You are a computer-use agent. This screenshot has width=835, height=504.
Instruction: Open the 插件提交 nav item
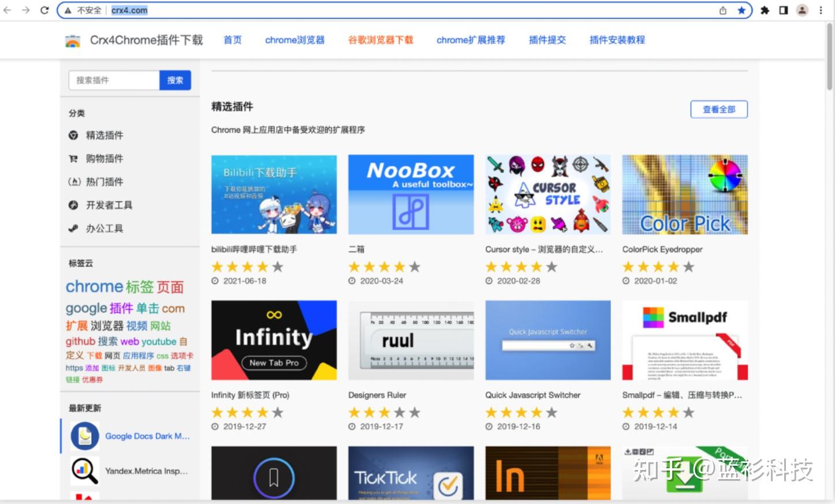coord(547,40)
